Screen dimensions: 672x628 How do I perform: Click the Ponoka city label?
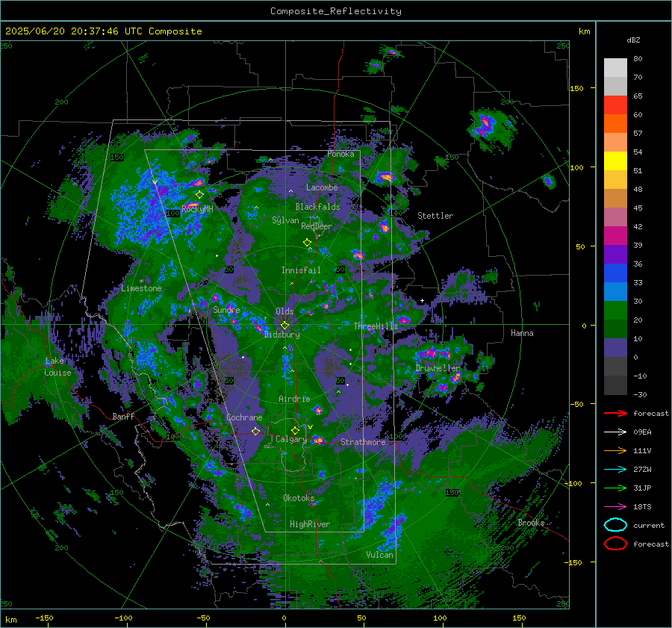pos(340,154)
